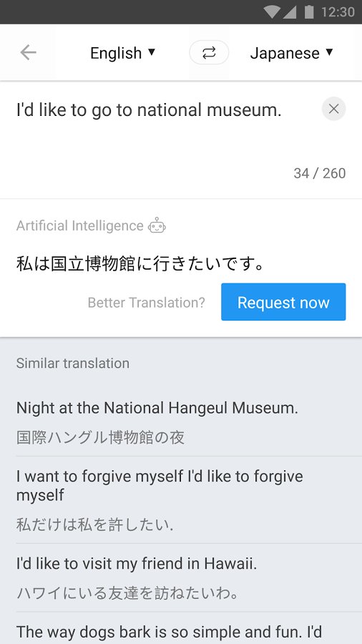
Task: Tap the 34 / 260 character counter
Action: (320, 173)
